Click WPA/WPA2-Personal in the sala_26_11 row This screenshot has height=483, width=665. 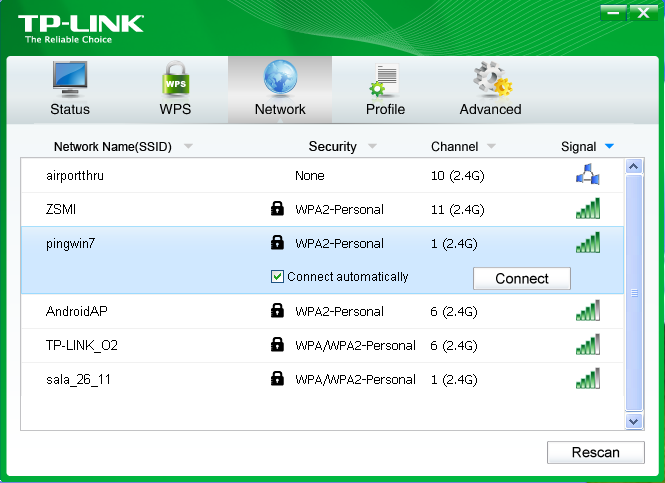click(355, 380)
